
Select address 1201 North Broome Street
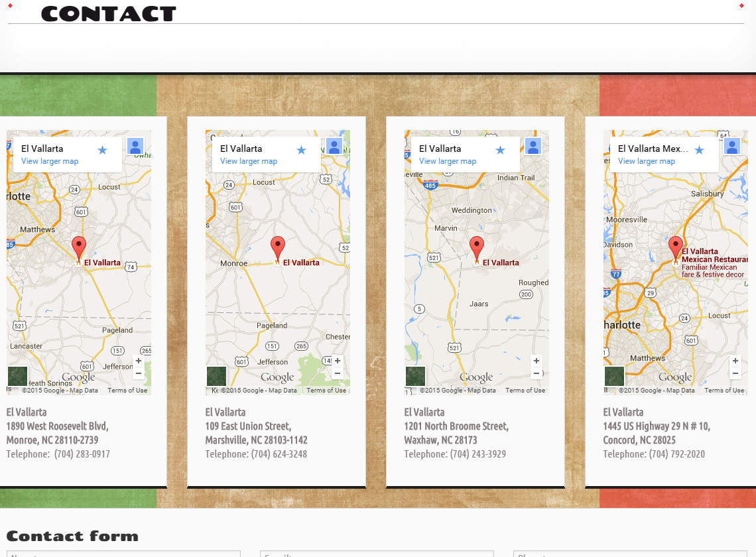[457, 426]
